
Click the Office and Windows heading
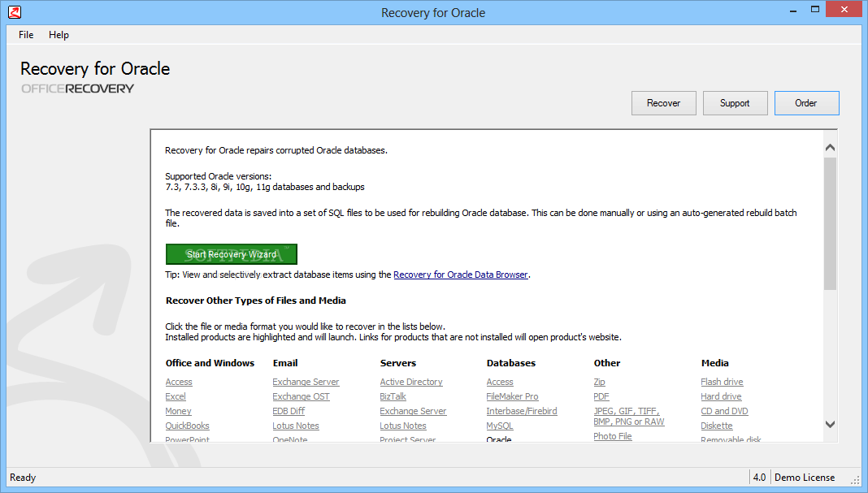210,363
